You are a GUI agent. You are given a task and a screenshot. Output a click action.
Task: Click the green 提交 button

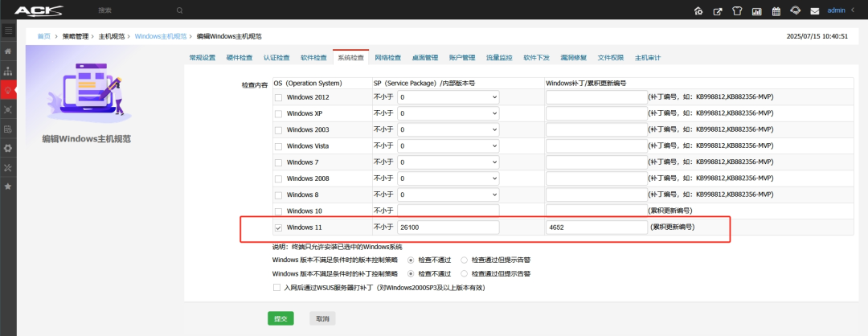coord(280,319)
